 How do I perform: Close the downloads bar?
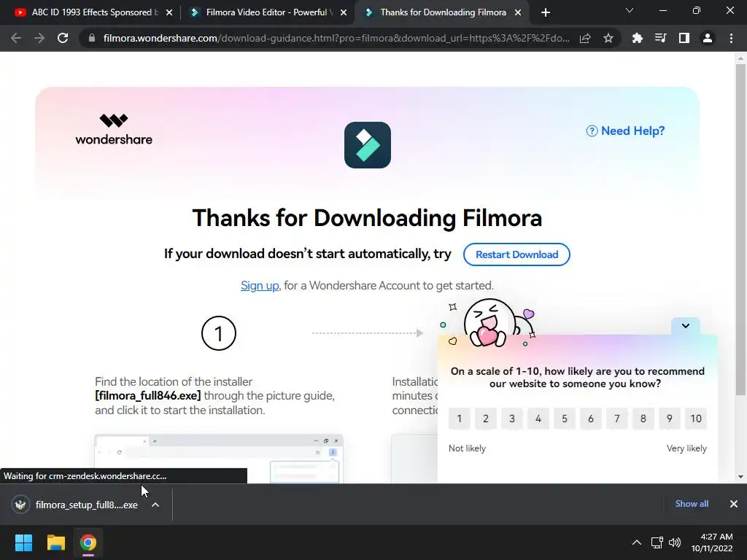(x=734, y=504)
